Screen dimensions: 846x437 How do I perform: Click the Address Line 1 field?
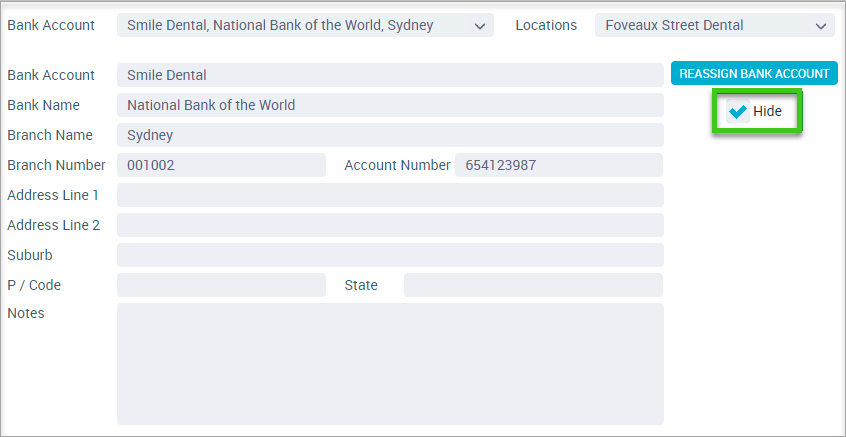390,195
